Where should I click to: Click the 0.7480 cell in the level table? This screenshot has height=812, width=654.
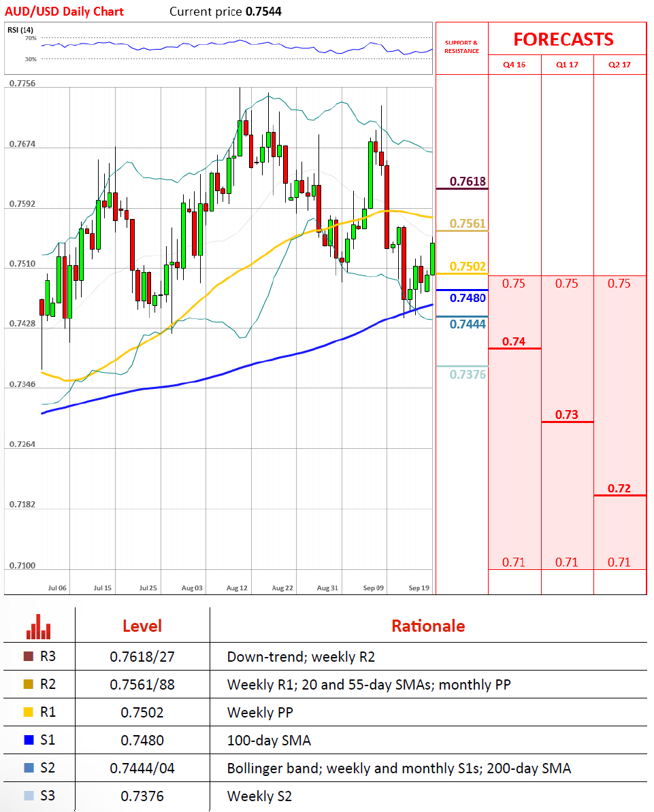coord(142,741)
